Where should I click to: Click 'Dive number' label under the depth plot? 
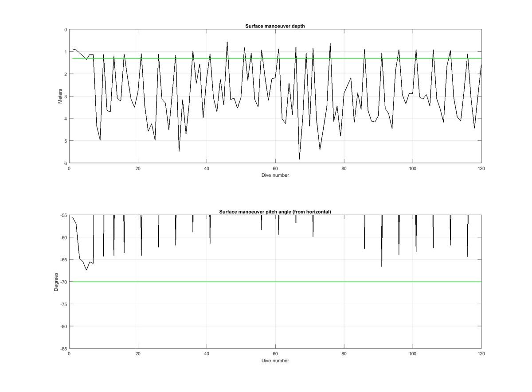coord(275,175)
